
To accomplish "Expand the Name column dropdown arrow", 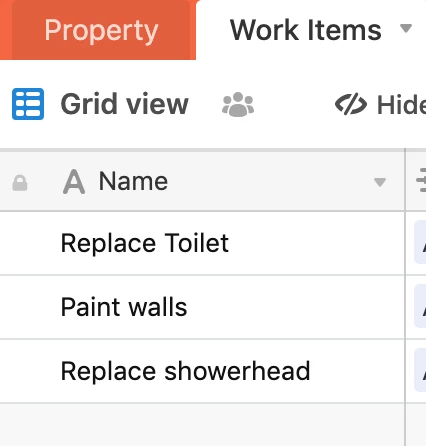I will 380,182.
